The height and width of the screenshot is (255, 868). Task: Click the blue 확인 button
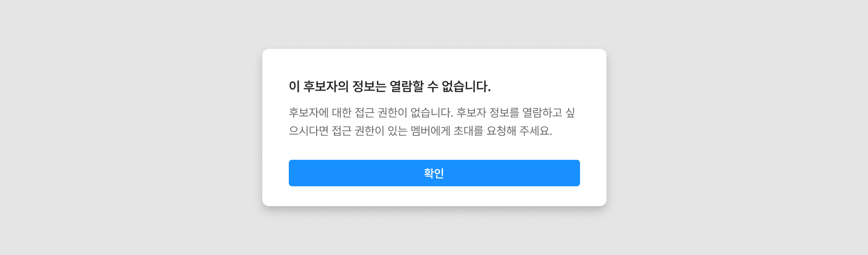click(x=434, y=173)
